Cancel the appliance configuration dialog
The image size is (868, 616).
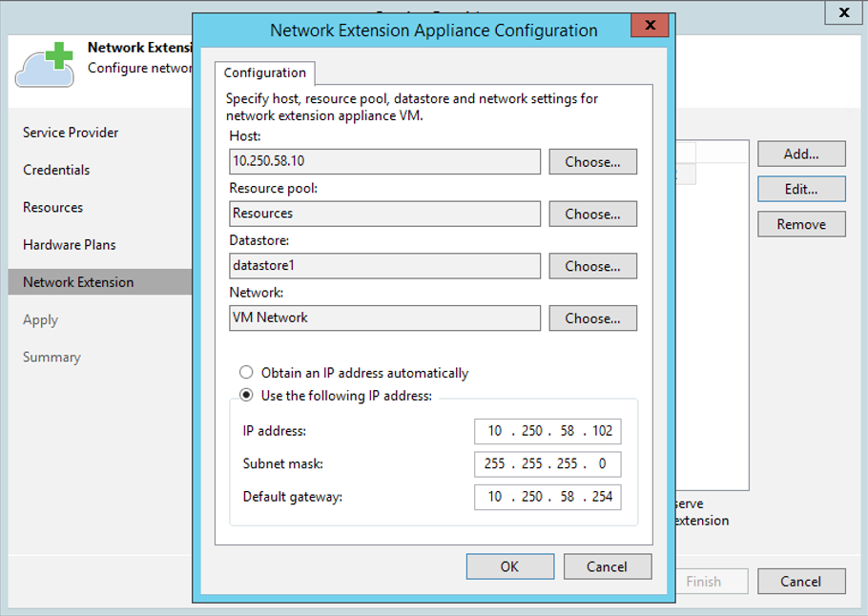608,566
